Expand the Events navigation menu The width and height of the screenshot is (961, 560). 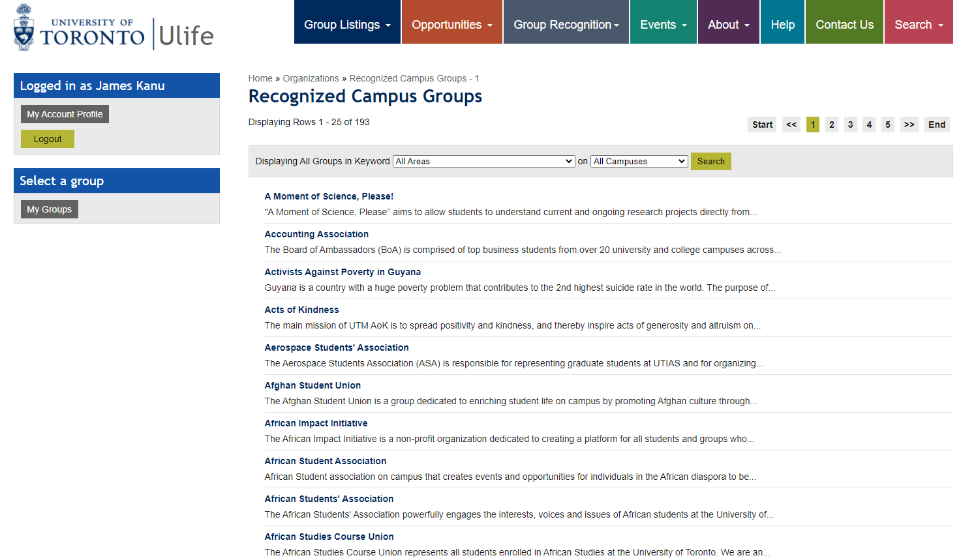(664, 22)
